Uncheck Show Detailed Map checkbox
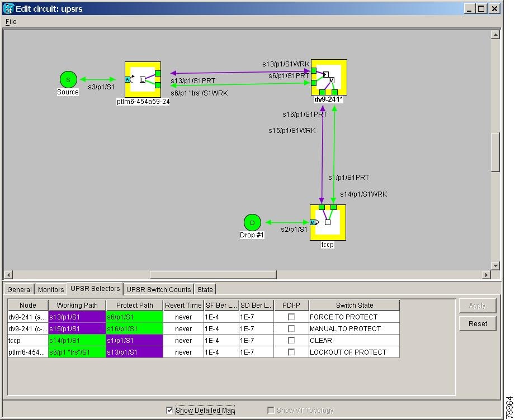Screen dimensions: 515x420 (169, 410)
